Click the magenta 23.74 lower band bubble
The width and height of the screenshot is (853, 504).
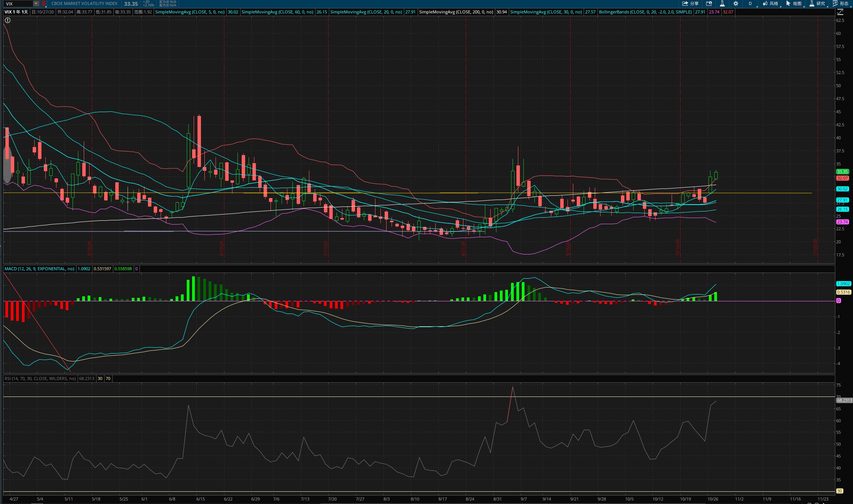[x=843, y=222]
